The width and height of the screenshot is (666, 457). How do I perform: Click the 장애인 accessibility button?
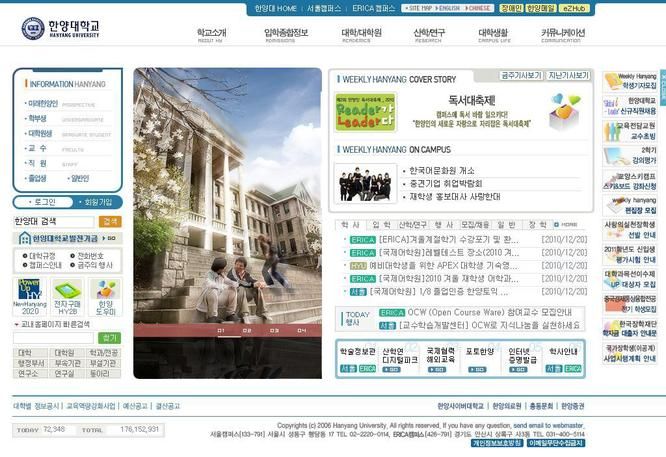[511, 8]
